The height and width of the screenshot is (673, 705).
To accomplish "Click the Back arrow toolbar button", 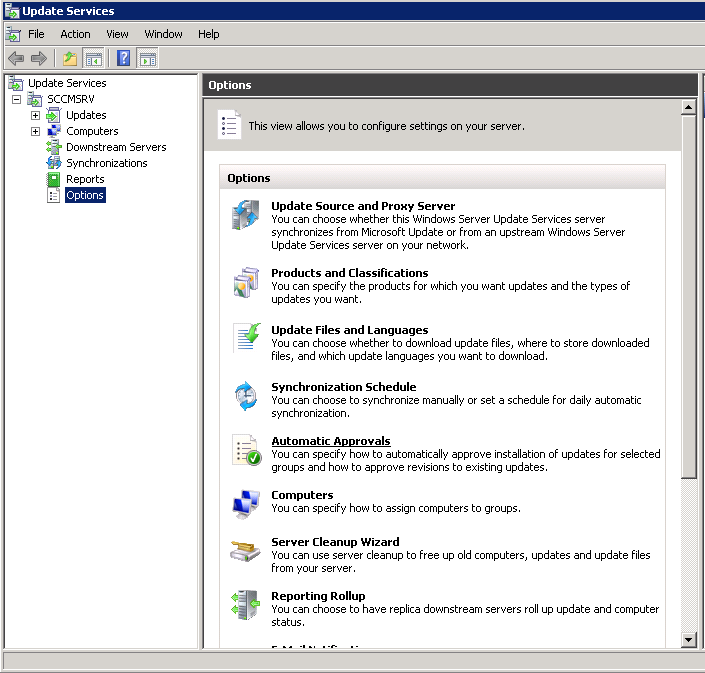I will pyautogui.click(x=16, y=58).
